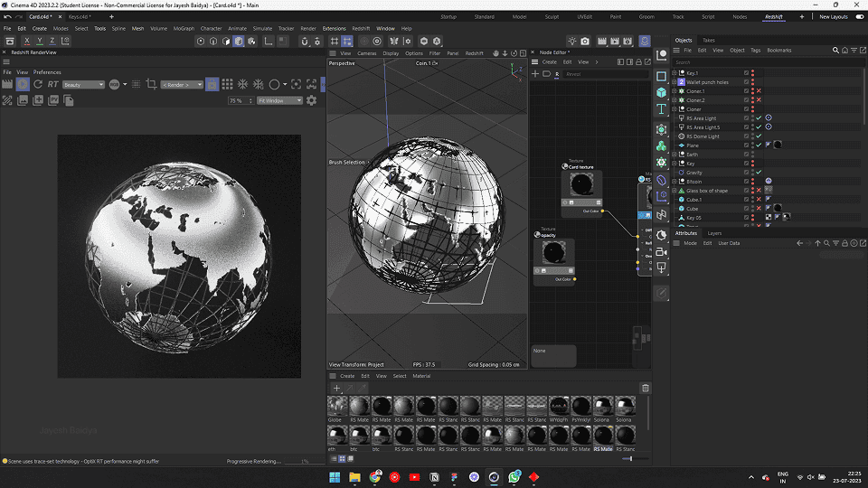Expand the Key.1 object in hierarchy
The height and width of the screenshot is (488, 868).
[x=675, y=73]
